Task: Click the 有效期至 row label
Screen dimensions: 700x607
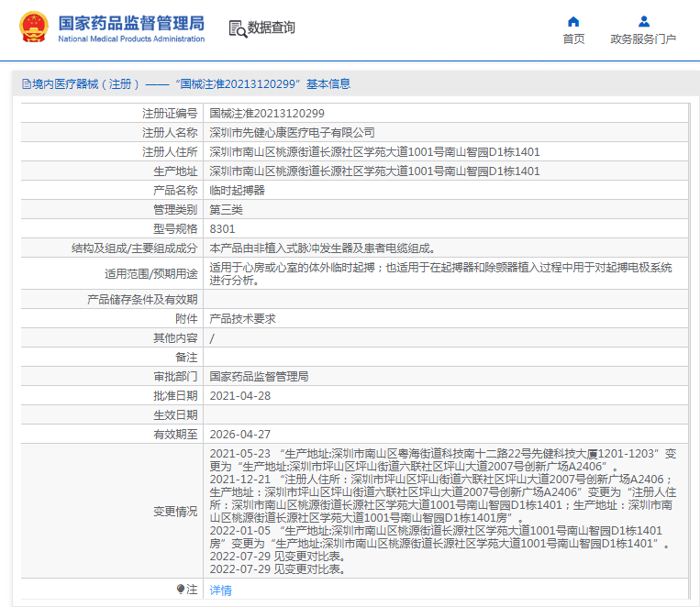Action: [175, 434]
